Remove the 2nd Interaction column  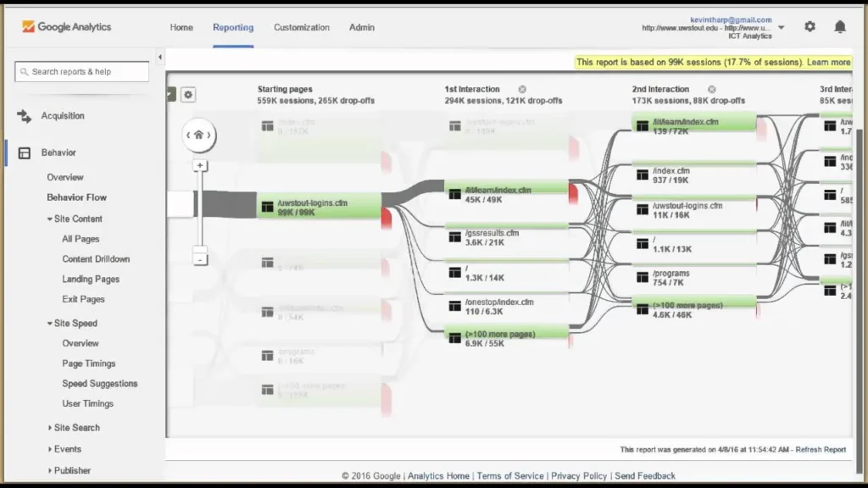pos(712,89)
